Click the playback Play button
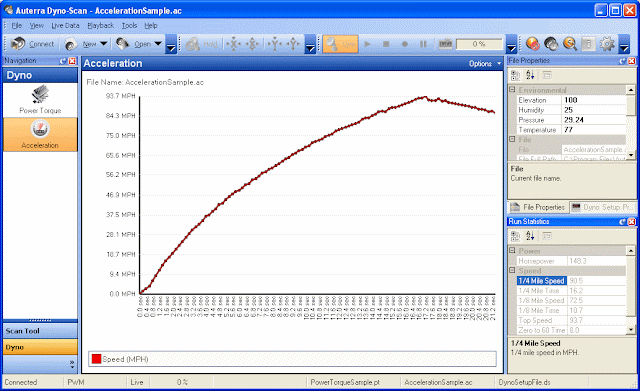The image size is (640, 391). [x=367, y=44]
